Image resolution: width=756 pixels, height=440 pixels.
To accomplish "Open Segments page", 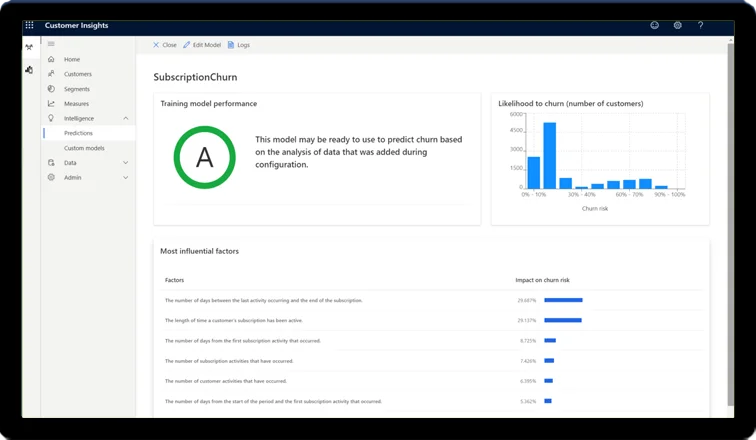I will pos(77,89).
